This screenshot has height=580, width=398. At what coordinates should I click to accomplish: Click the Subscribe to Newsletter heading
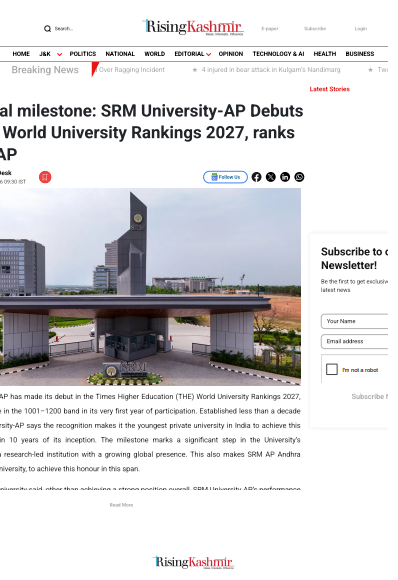[x=354, y=259]
